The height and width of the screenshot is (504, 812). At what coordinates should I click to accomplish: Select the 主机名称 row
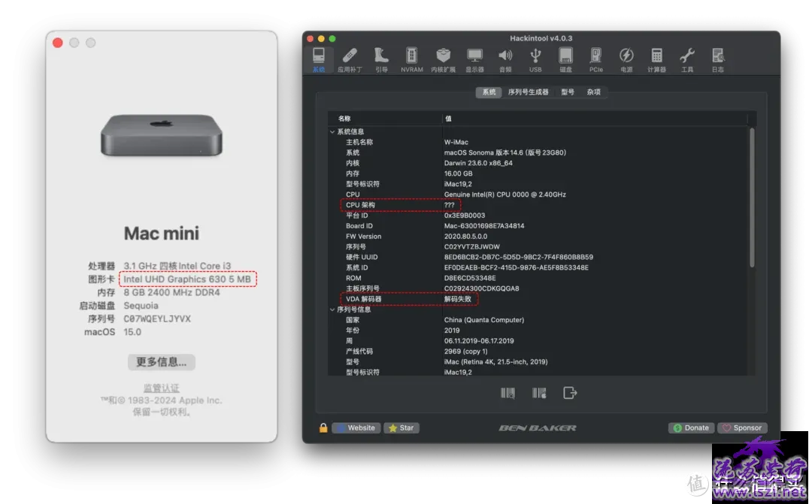click(538, 142)
